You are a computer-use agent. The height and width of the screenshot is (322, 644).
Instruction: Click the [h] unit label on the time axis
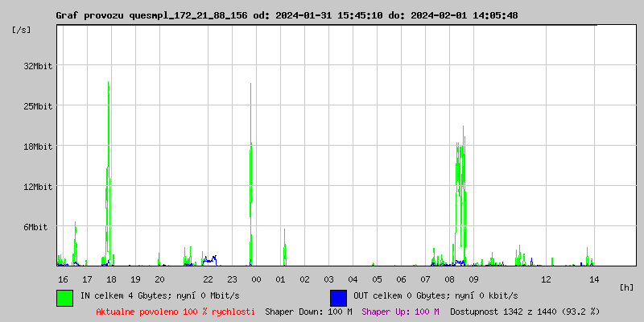[626, 287]
